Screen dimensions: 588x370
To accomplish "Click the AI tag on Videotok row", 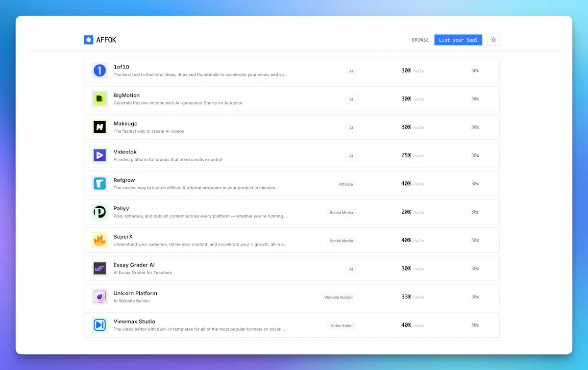I will pyautogui.click(x=351, y=156).
